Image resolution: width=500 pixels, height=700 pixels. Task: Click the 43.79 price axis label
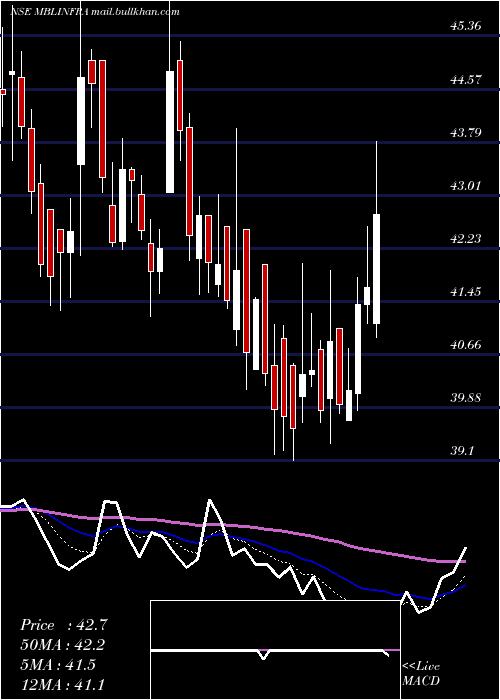(466, 133)
